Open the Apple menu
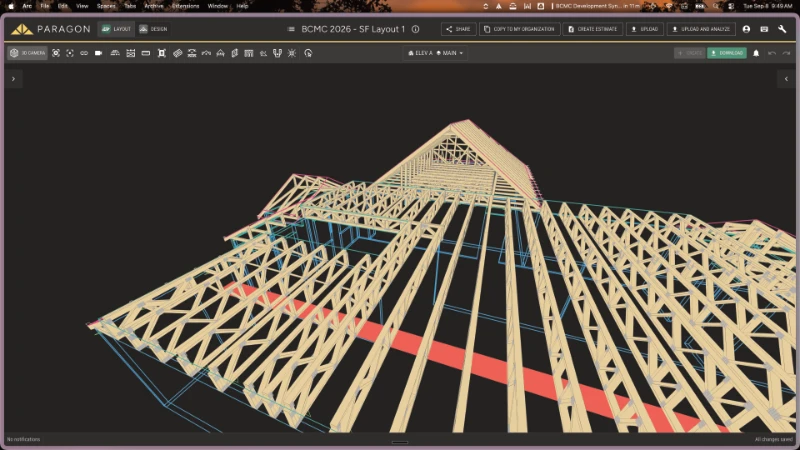 [11, 6]
